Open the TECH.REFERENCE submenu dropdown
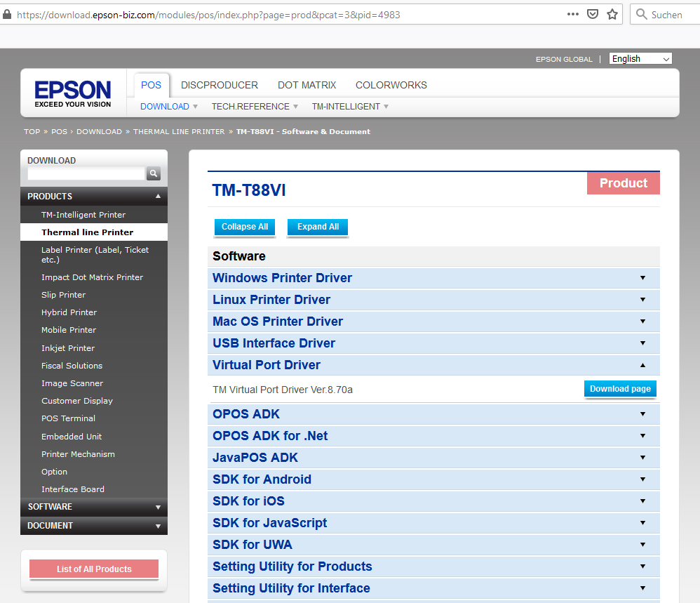Image resolution: width=700 pixels, height=603 pixels. pyautogui.click(x=255, y=107)
